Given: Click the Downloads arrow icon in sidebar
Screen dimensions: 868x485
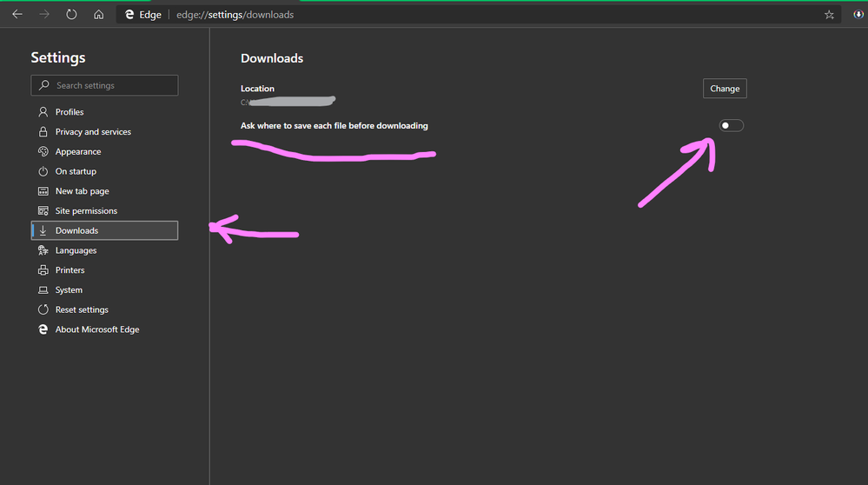Looking at the screenshot, I should pos(43,230).
